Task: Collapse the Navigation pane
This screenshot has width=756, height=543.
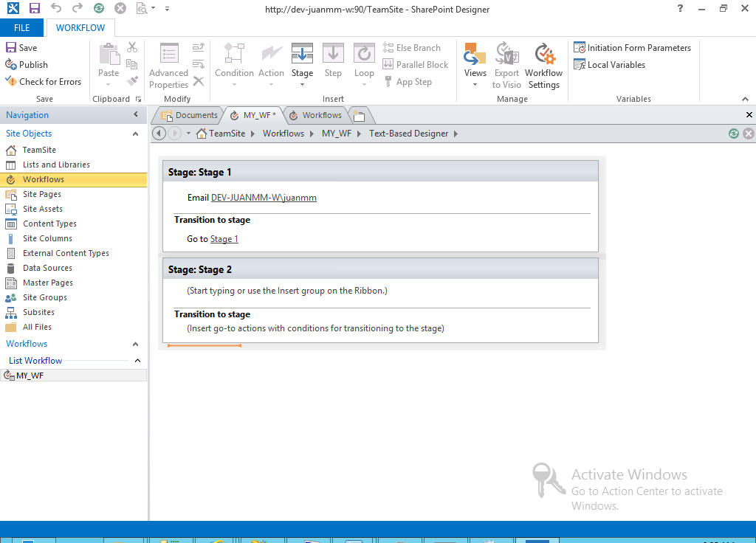Action: coord(136,115)
